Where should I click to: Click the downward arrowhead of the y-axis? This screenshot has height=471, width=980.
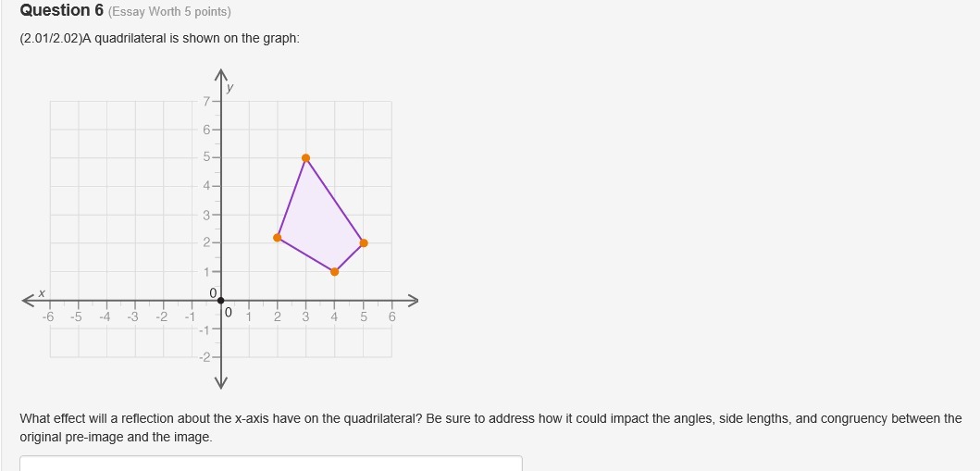[220, 382]
